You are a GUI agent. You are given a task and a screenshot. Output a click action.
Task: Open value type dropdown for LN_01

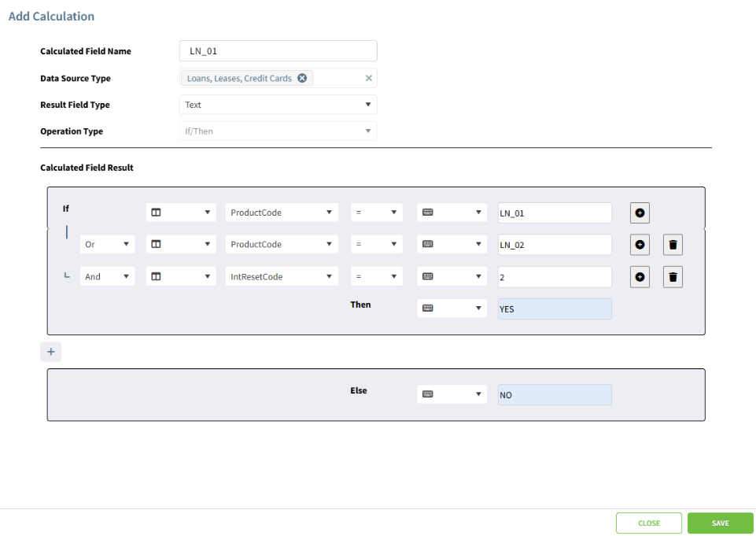click(x=452, y=213)
